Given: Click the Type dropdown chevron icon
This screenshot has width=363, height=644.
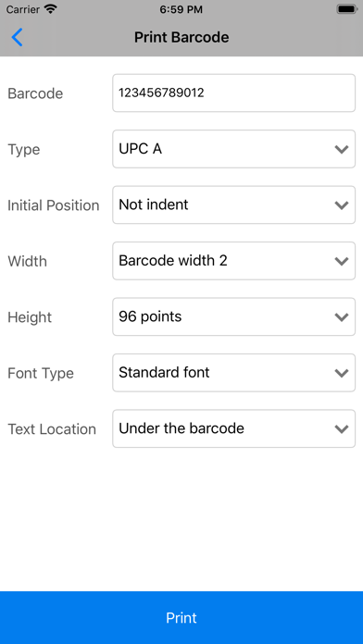Looking at the screenshot, I should tap(342, 149).
